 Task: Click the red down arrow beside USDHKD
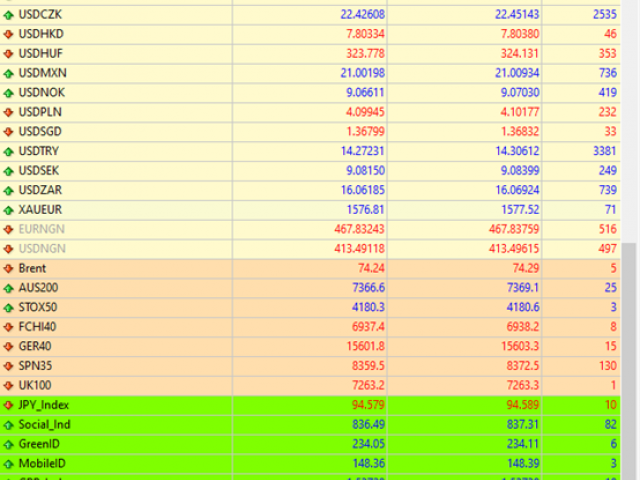click(9, 34)
